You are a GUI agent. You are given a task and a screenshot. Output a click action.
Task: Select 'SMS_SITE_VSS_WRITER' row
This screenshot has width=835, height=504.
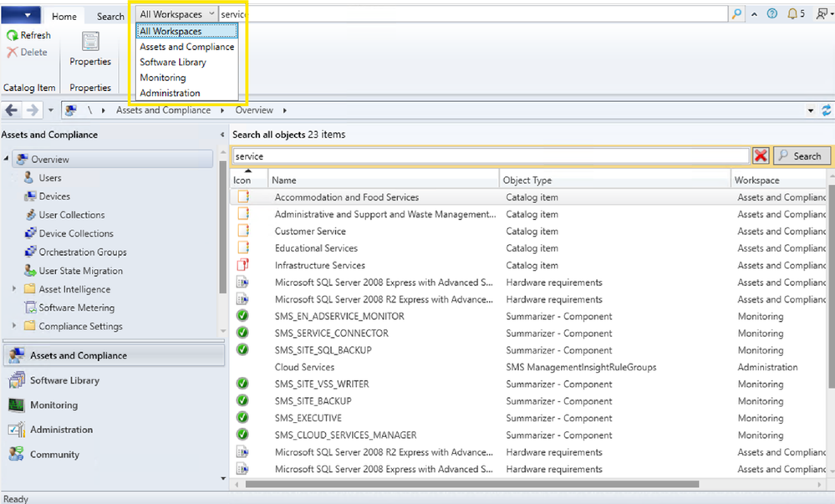click(528, 384)
